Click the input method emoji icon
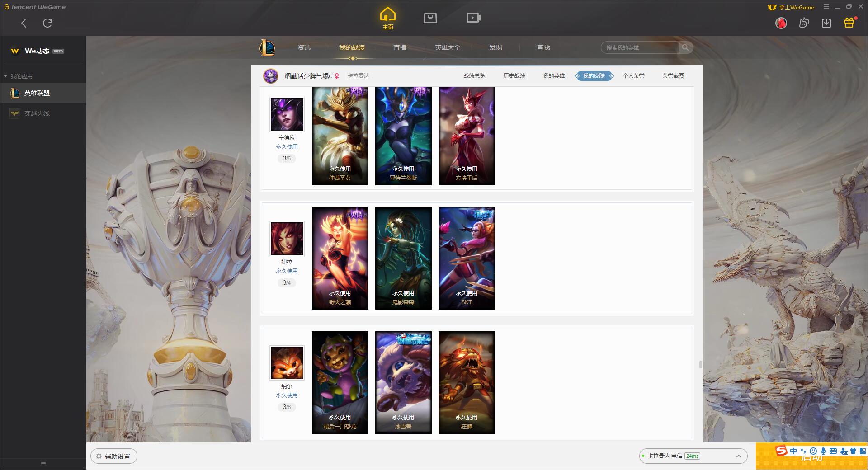The width and height of the screenshot is (868, 470). [813, 451]
